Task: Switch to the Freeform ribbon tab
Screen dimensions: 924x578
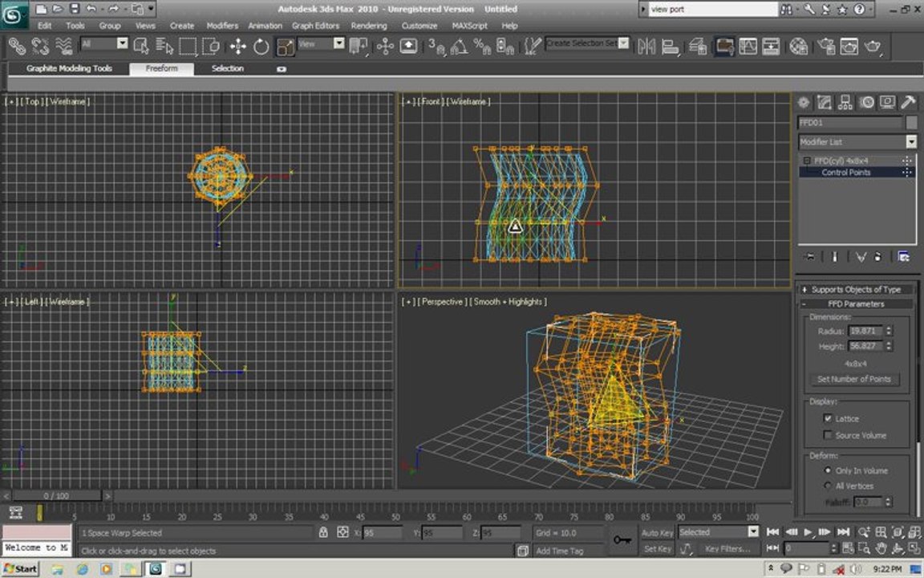Action: coord(161,68)
